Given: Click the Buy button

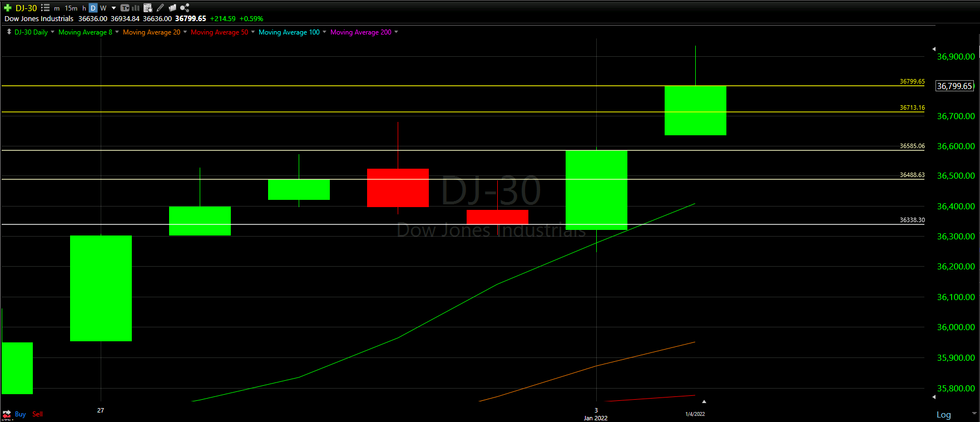Looking at the screenshot, I should (20, 414).
